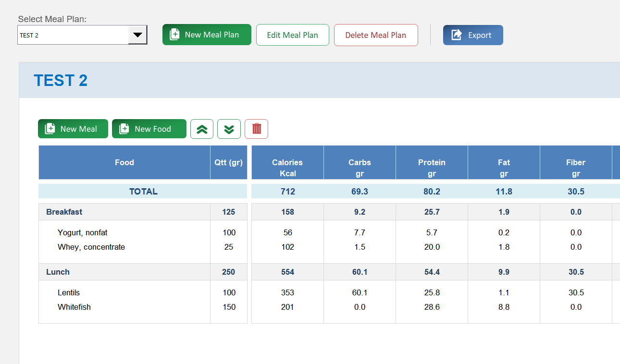Click the clipboard-plus icon on New Food button
Viewport: 620px width, 364px height.
click(124, 129)
